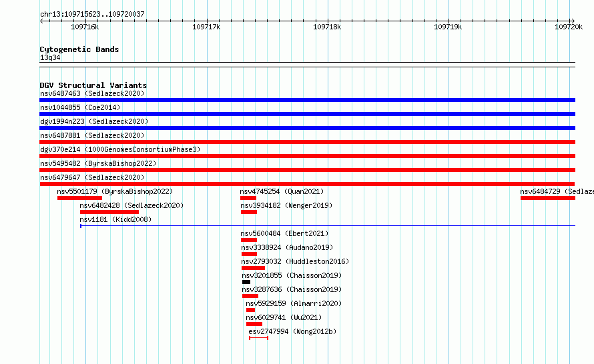This screenshot has height=364, width=594.
Task: Click the red bar under nsv6484729
Action: point(548,198)
